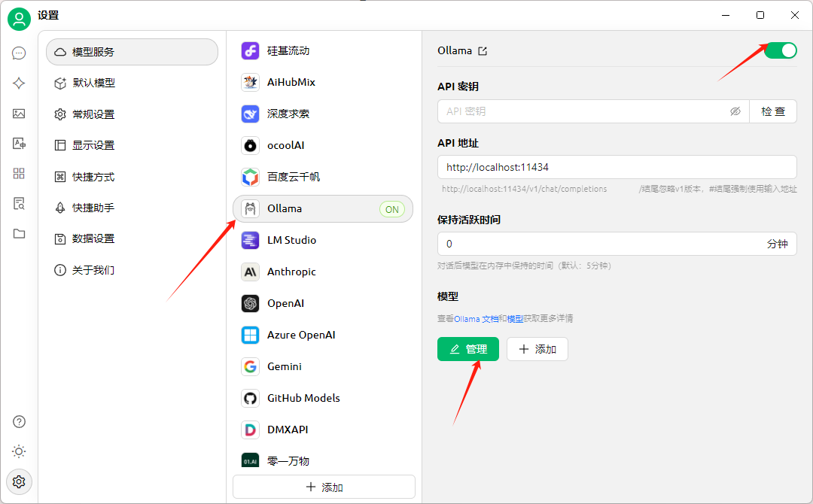Click the Ollama title in right panel
The height and width of the screenshot is (504, 813).
(x=455, y=50)
